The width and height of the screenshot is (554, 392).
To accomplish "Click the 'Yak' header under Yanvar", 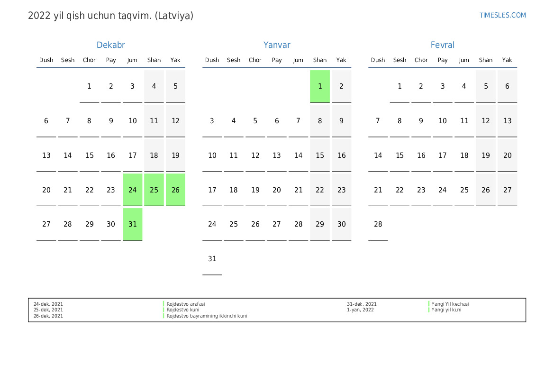I will 341,60.
